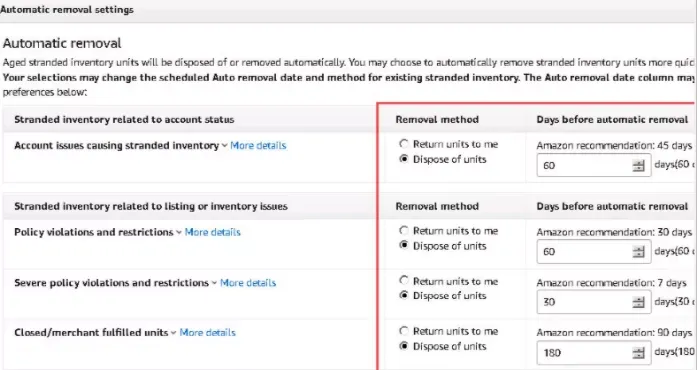Select Dispose of units for Account issues
Image resolution: width=697 pixels, height=370 pixels.
click(x=404, y=159)
